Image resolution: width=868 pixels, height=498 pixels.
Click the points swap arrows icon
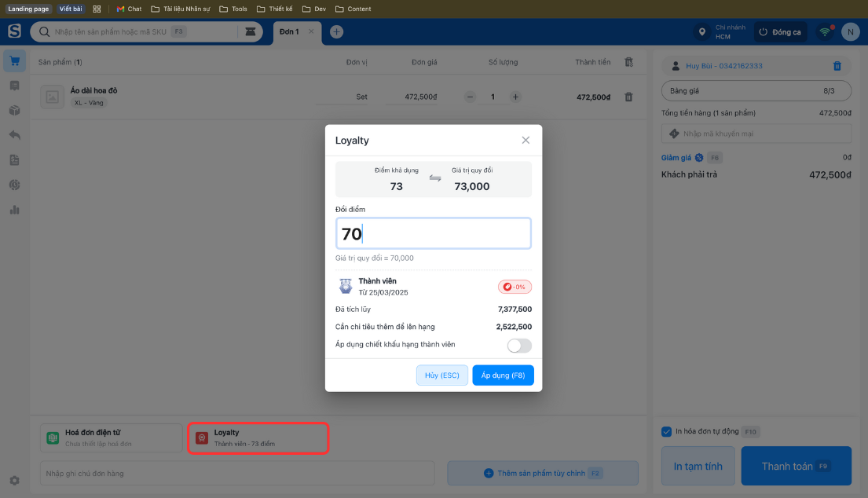pyautogui.click(x=435, y=178)
